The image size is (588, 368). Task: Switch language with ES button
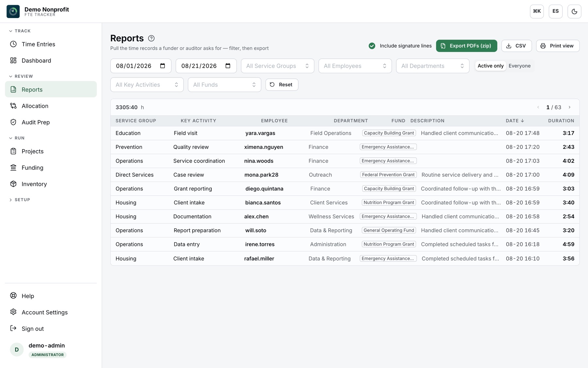tap(555, 11)
